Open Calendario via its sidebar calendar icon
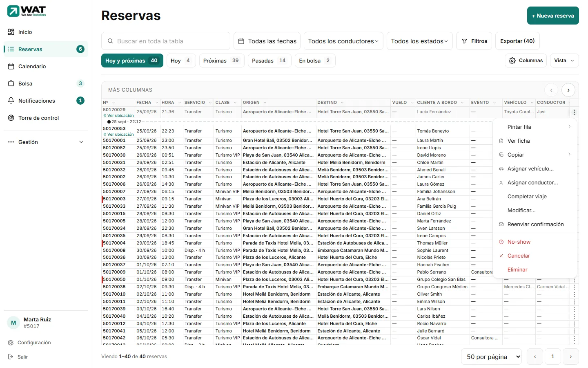Screen dimensions: 588x368 pos(11,66)
